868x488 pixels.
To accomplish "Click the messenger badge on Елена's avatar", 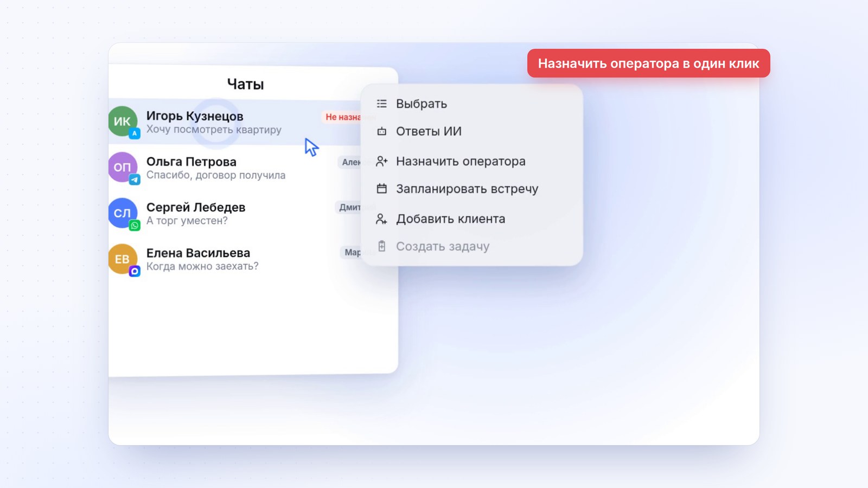I will pos(135,271).
